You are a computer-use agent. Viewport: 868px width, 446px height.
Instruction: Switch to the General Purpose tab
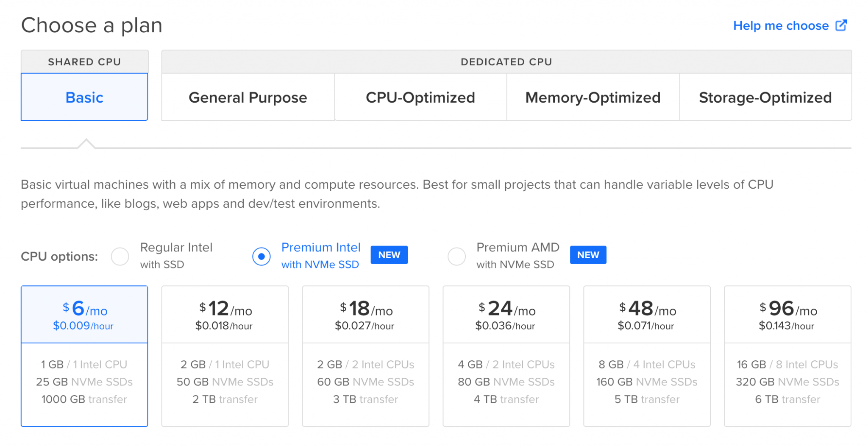248,98
